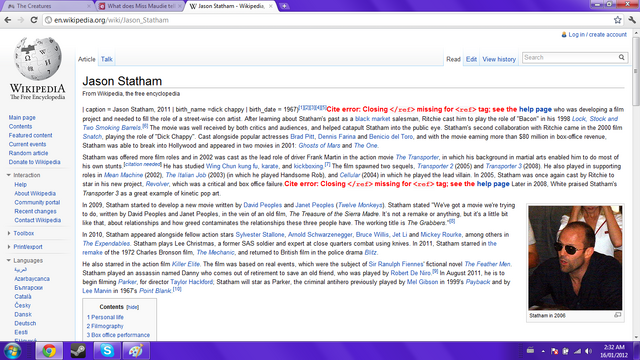The width and height of the screenshot is (640, 360).
Task: Jump to 2 Filmography section
Action: point(105,326)
